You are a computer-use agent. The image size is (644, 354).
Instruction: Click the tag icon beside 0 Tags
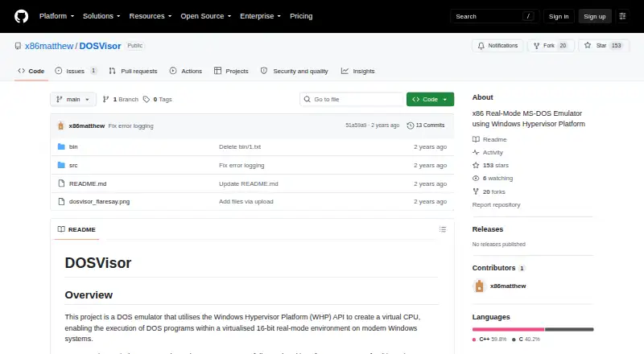(x=147, y=100)
